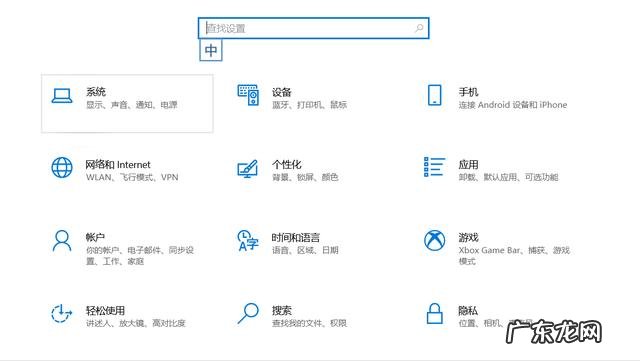Focus the 查找设置 search field
The width and height of the screenshot is (640, 361).
click(313, 28)
